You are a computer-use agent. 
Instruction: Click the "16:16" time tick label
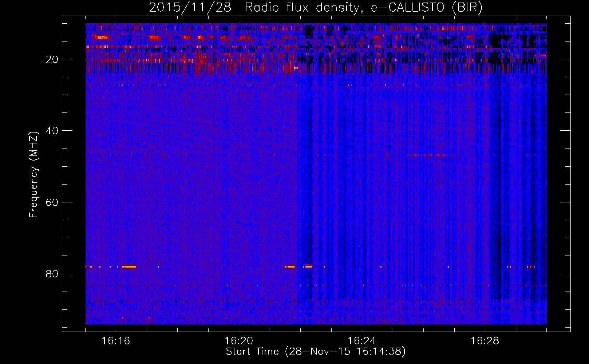(x=116, y=341)
